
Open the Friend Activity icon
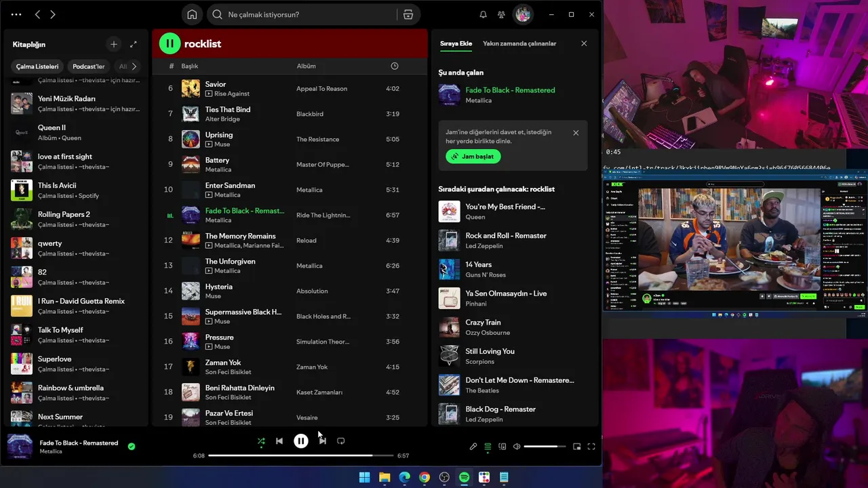[501, 14]
